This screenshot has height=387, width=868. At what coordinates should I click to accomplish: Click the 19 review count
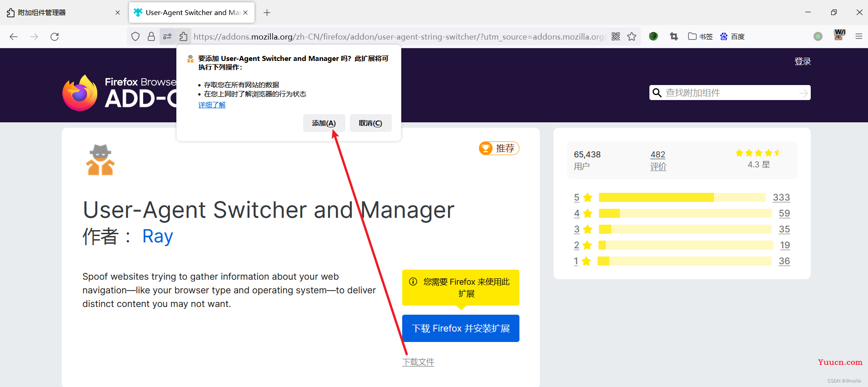pos(785,245)
